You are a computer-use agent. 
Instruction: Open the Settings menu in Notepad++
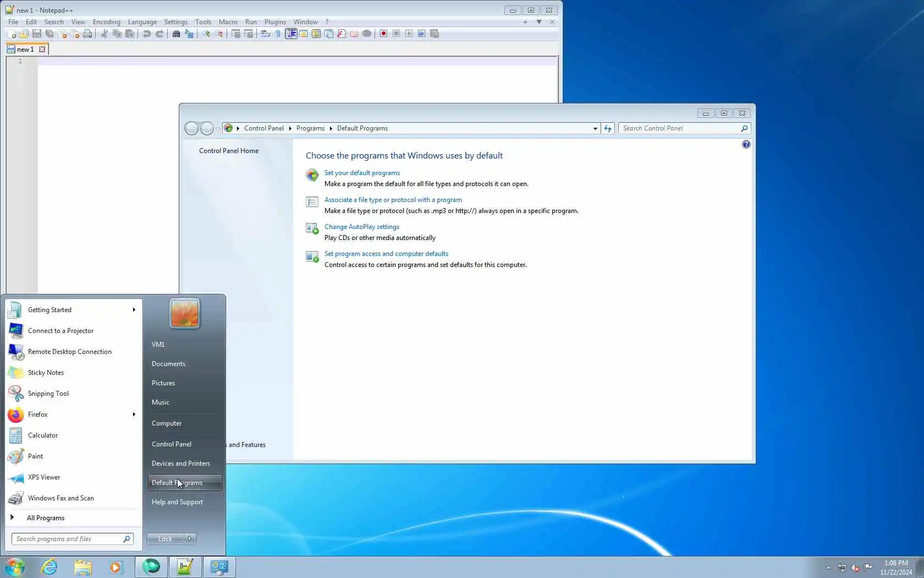(x=176, y=22)
